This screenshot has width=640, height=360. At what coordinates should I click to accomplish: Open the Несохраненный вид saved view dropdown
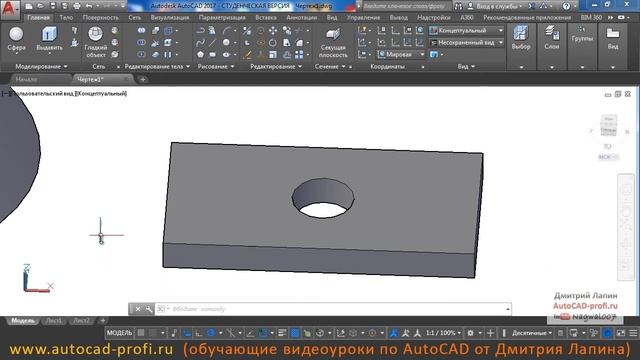tap(467, 42)
